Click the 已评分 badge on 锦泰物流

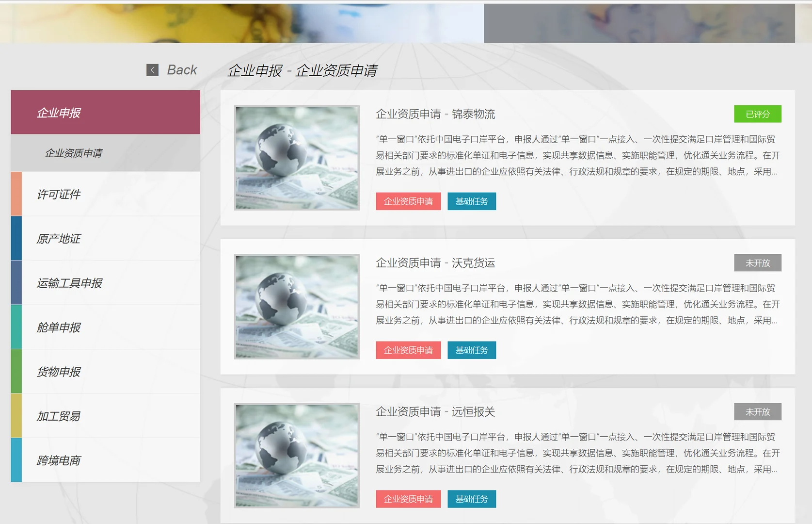point(758,114)
